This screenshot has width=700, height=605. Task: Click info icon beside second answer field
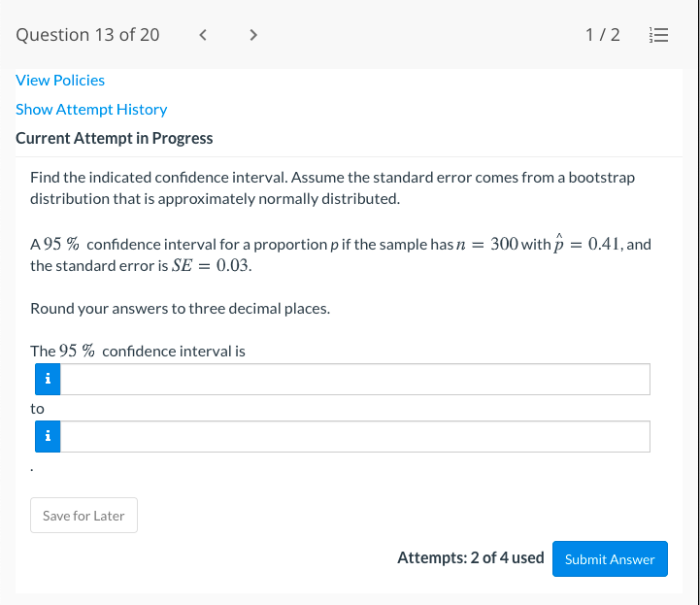(x=46, y=437)
